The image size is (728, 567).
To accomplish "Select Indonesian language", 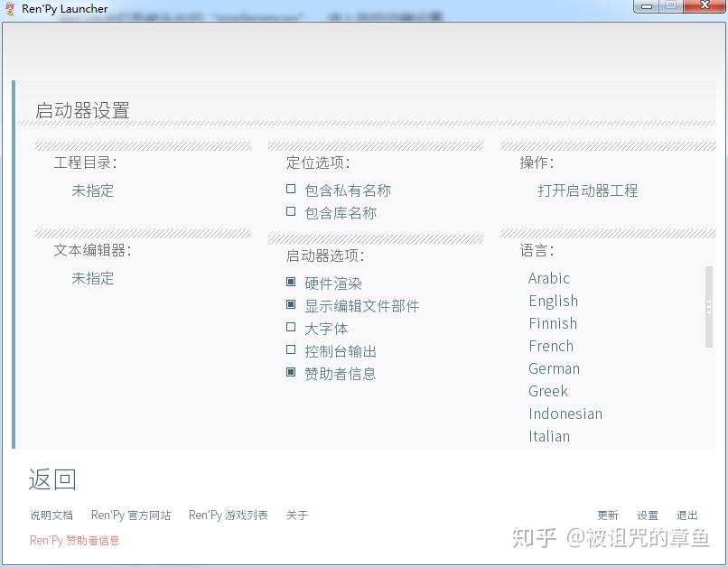I will [x=565, y=414].
